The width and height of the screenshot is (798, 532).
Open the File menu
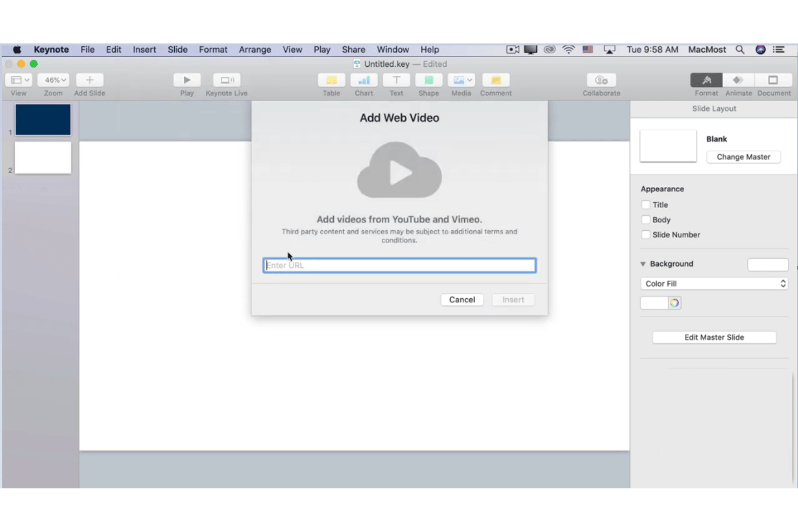pos(87,50)
